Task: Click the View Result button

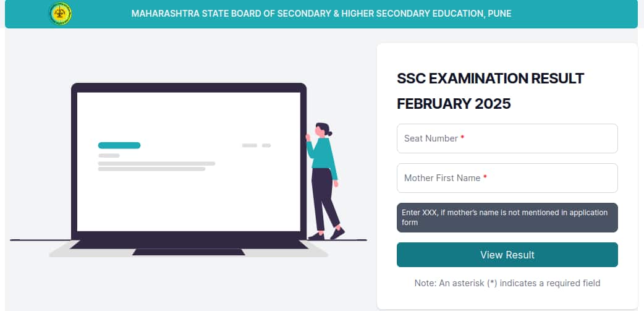Action: click(507, 255)
